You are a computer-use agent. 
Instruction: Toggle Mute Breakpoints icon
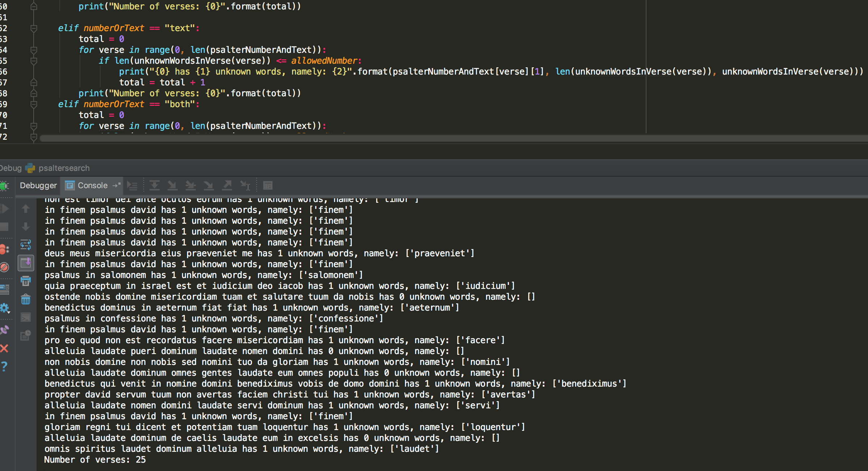point(4,267)
